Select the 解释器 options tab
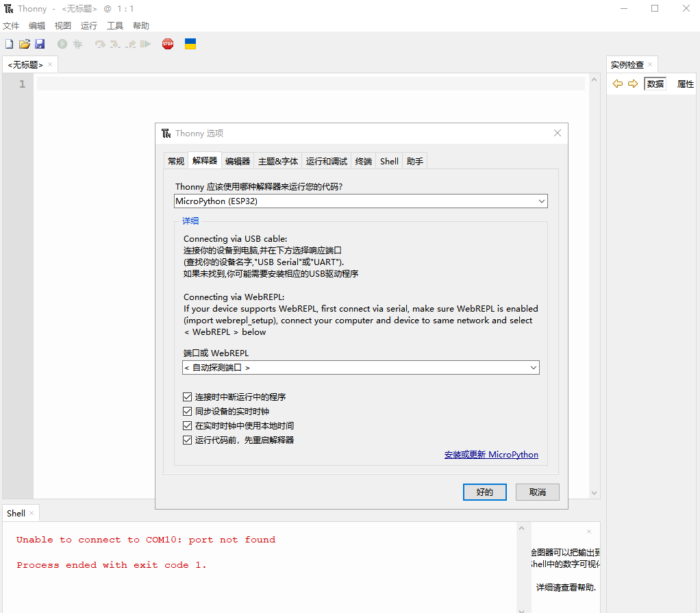The image size is (700, 613). click(x=205, y=160)
